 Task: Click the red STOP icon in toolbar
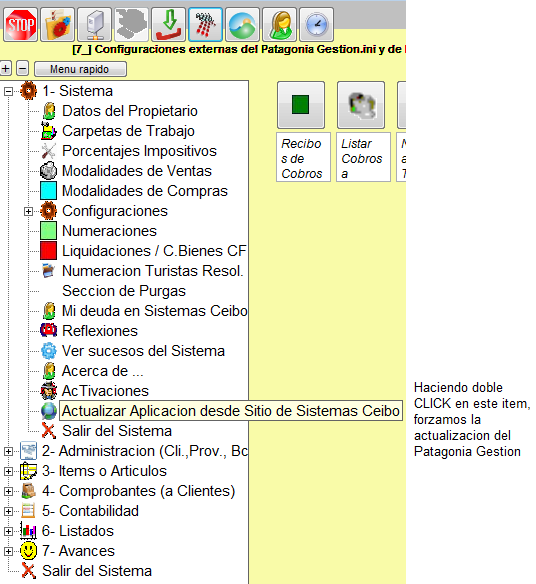(20, 25)
